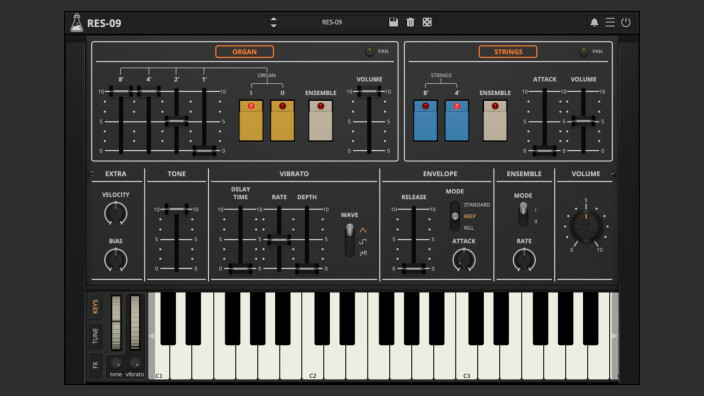Select the square vibrato wave symbol
Screen dimensions: 704x396
363,242
